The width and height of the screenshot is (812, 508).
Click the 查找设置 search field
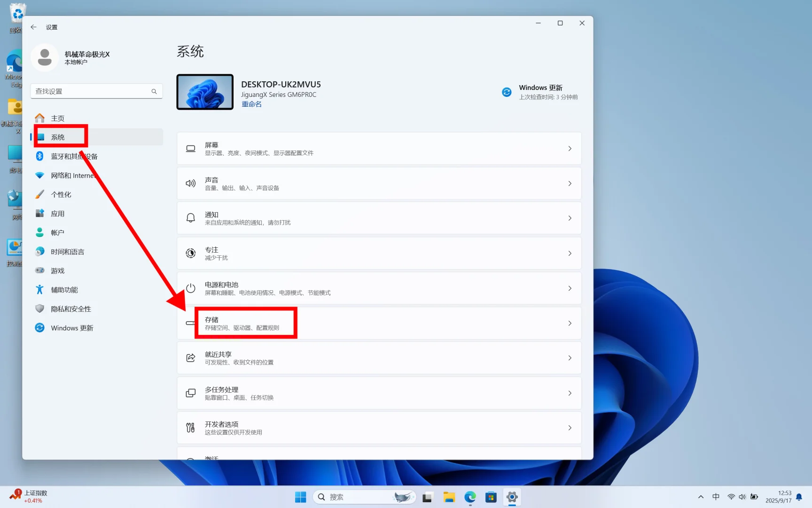point(92,91)
